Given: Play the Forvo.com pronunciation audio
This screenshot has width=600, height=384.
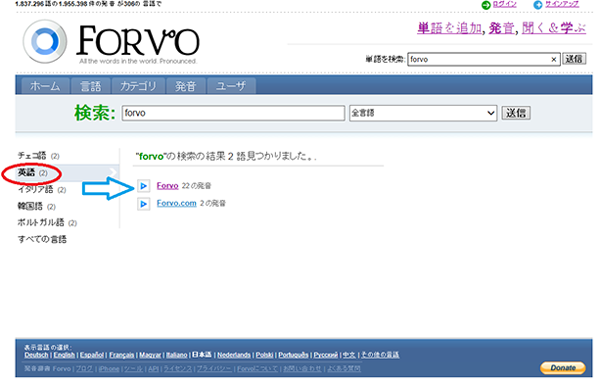Looking at the screenshot, I should click(x=143, y=204).
